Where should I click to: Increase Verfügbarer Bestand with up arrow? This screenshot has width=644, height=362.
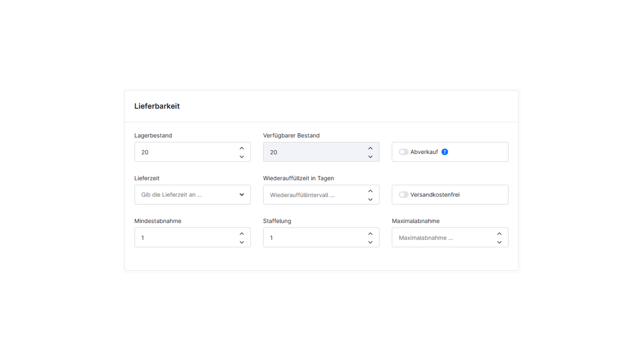coord(370,148)
